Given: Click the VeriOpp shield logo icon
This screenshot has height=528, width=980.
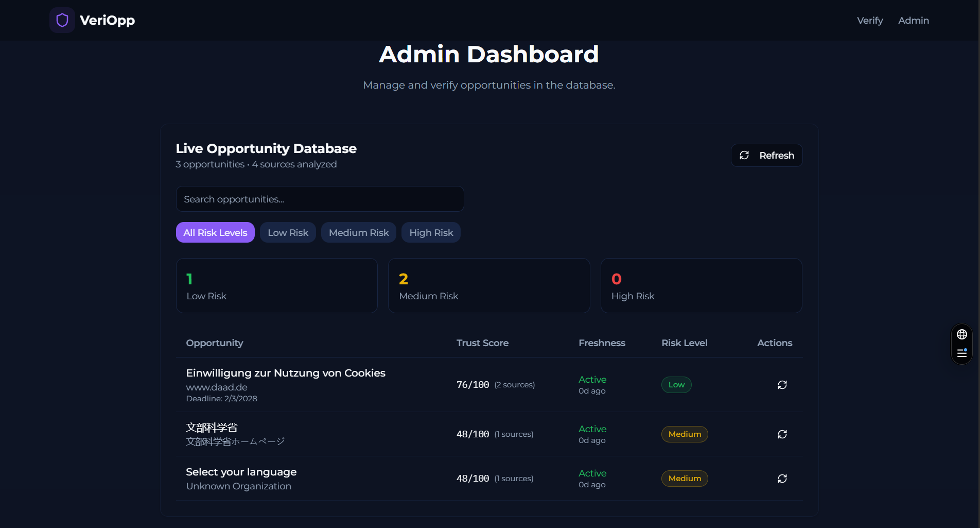Looking at the screenshot, I should (62, 20).
